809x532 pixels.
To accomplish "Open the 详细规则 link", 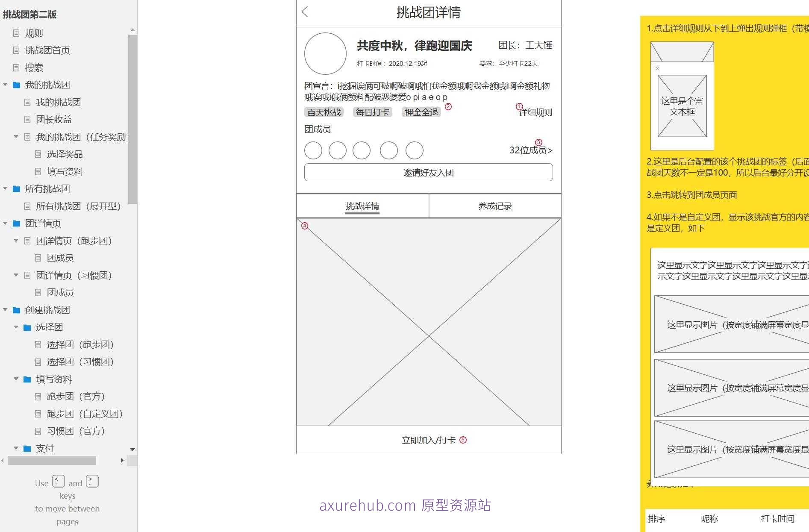I will tap(535, 112).
